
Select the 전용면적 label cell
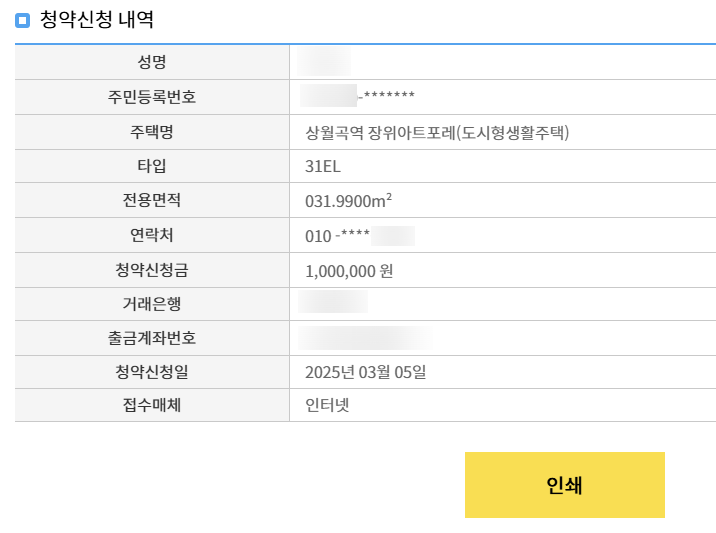[152, 200]
